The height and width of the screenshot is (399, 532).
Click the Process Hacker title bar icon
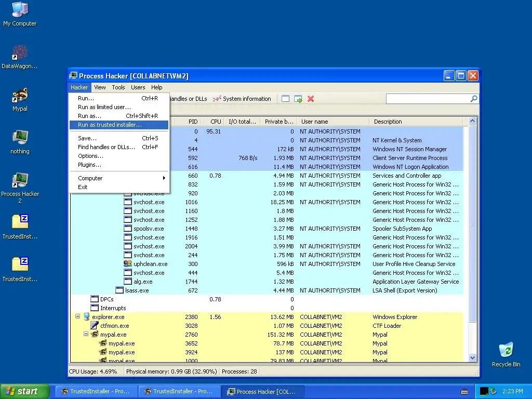click(73, 75)
